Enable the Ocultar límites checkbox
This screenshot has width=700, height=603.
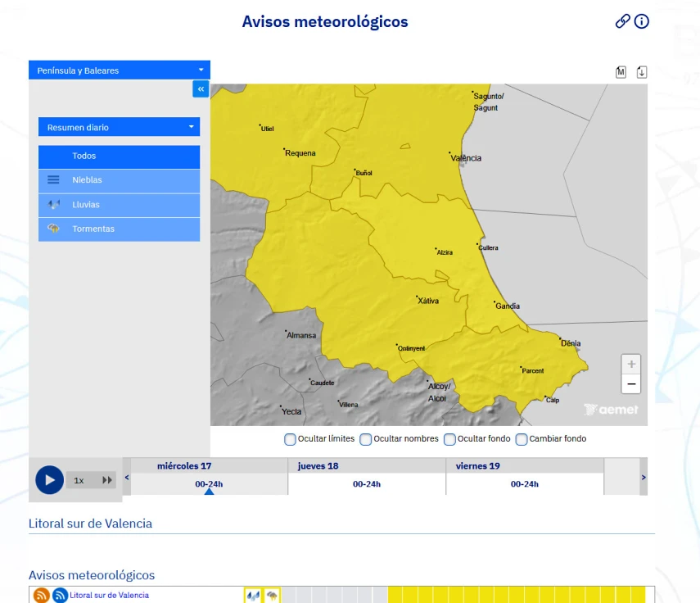pos(290,439)
